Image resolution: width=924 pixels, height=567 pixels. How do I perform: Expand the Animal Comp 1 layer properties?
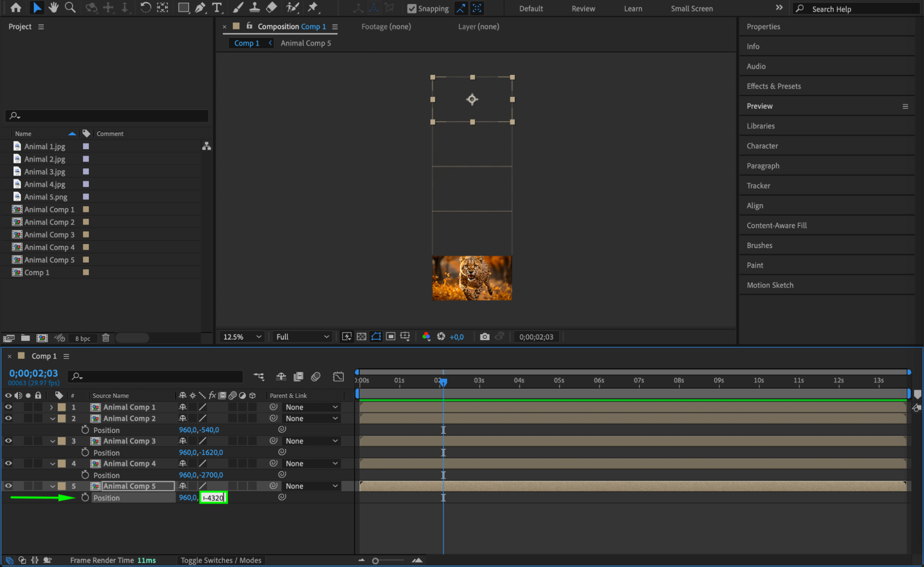pos(52,407)
